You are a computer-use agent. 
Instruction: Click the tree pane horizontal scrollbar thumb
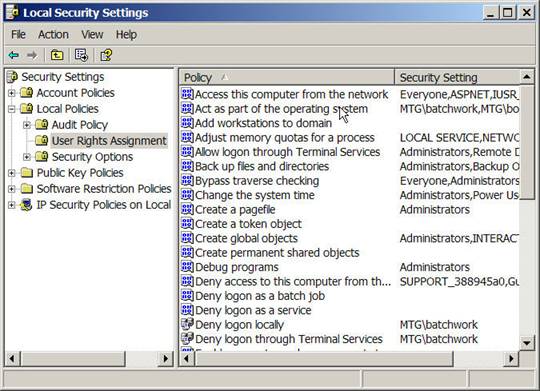coord(73,359)
